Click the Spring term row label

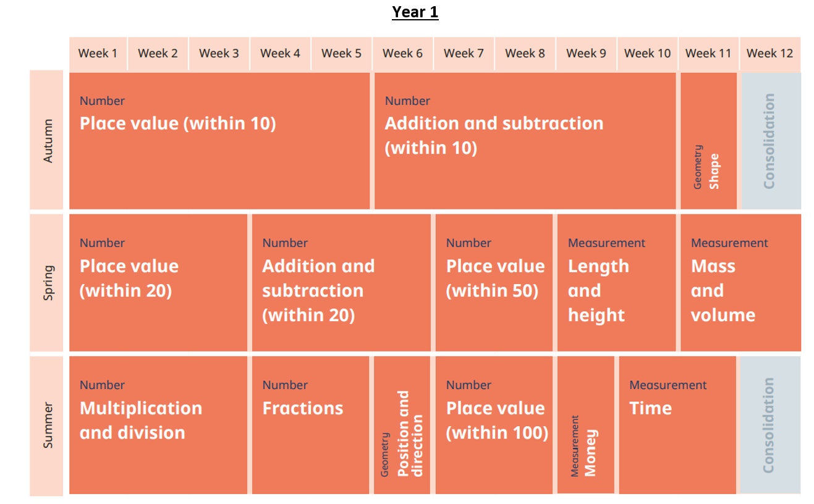click(x=47, y=283)
